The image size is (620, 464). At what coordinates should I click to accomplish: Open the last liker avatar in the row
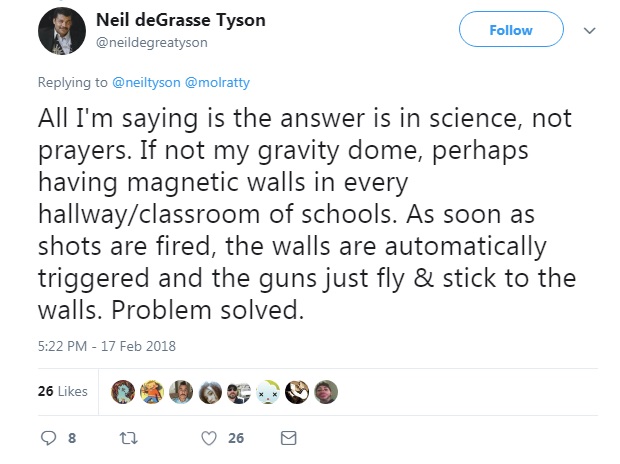click(x=325, y=391)
